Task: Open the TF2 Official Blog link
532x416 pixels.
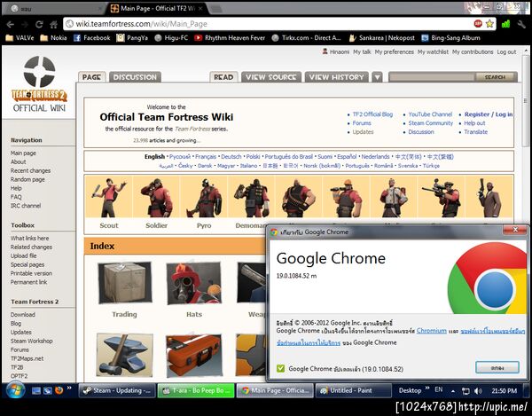Action: tap(372, 114)
